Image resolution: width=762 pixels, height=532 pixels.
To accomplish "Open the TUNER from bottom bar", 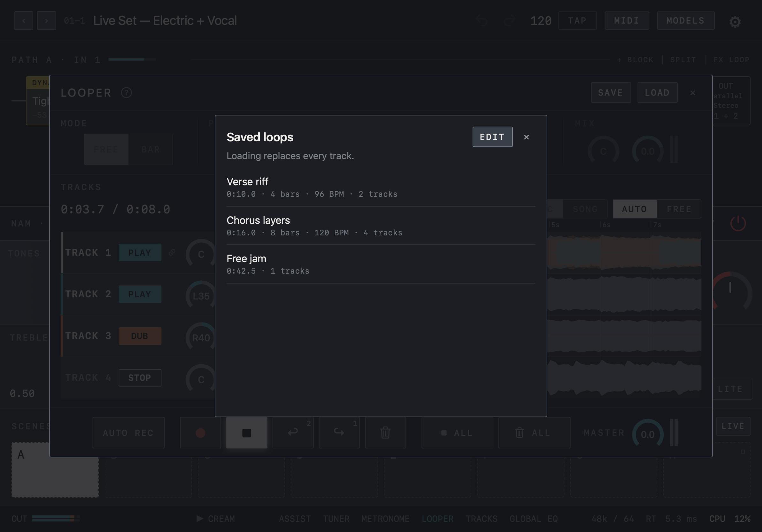I will pos(336,519).
